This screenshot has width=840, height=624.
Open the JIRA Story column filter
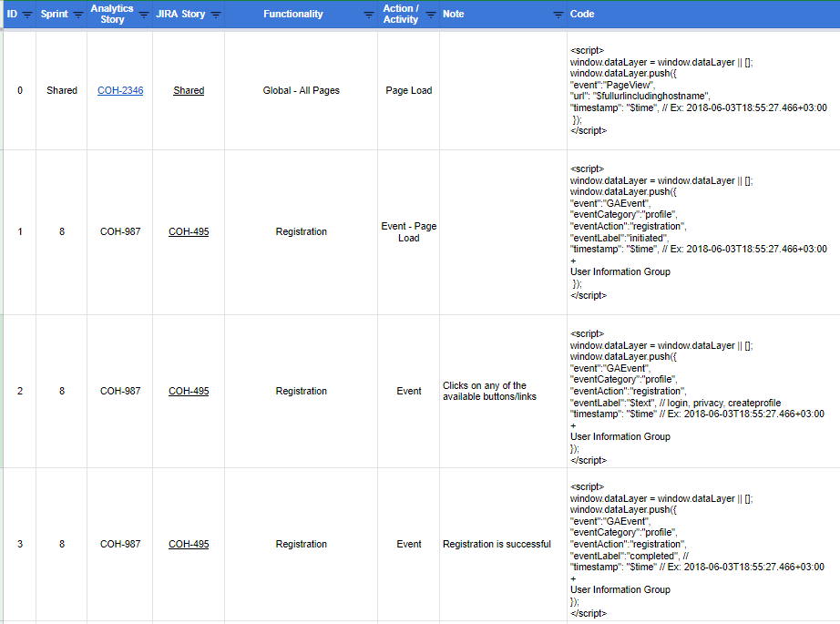point(215,15)
